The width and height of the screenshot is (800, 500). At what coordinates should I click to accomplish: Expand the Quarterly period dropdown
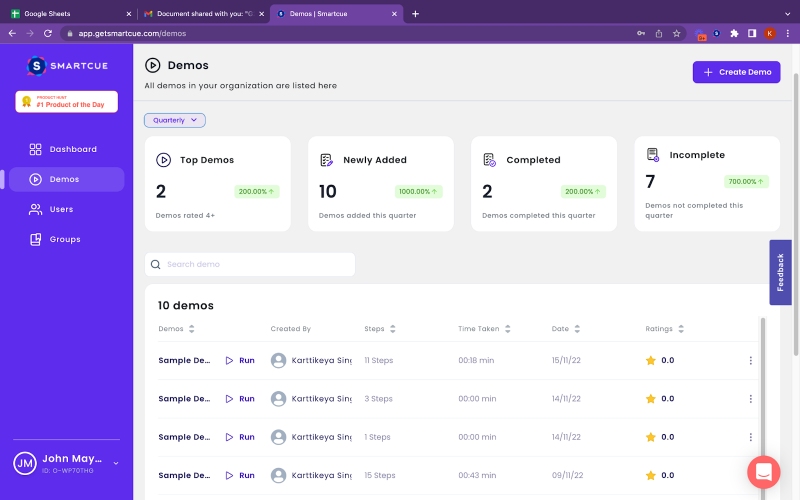click(x=175, y=120)
